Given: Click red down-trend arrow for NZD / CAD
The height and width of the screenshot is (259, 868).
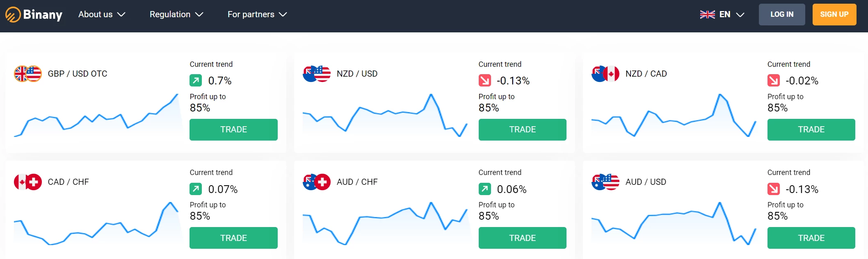Looking at the screenshot, I should coord(774,80).
